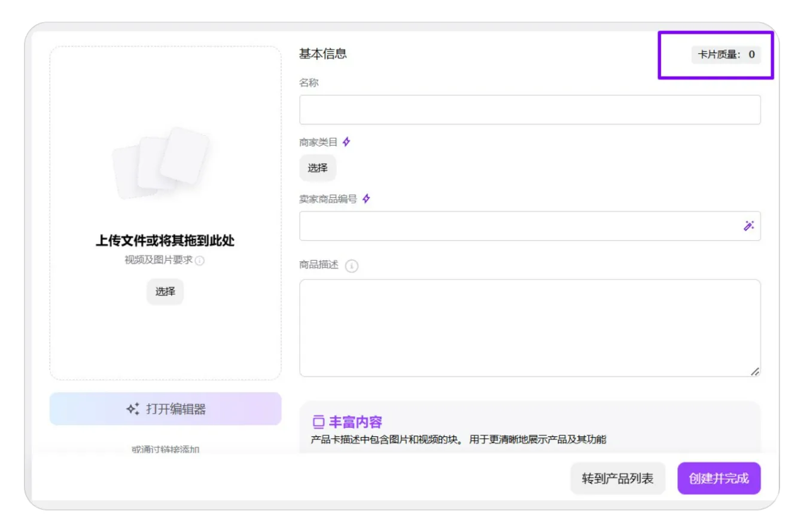Image resolution: width=804 pixels, height=532 pixels.
Task: Click the 商家类目 label
Action: point(318,142)
